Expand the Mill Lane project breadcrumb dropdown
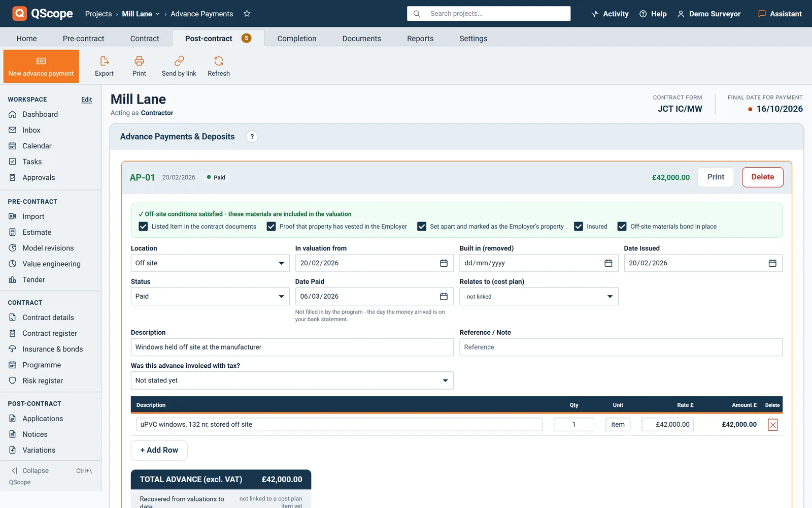812x508 pixels. click(x=141, y=14)
